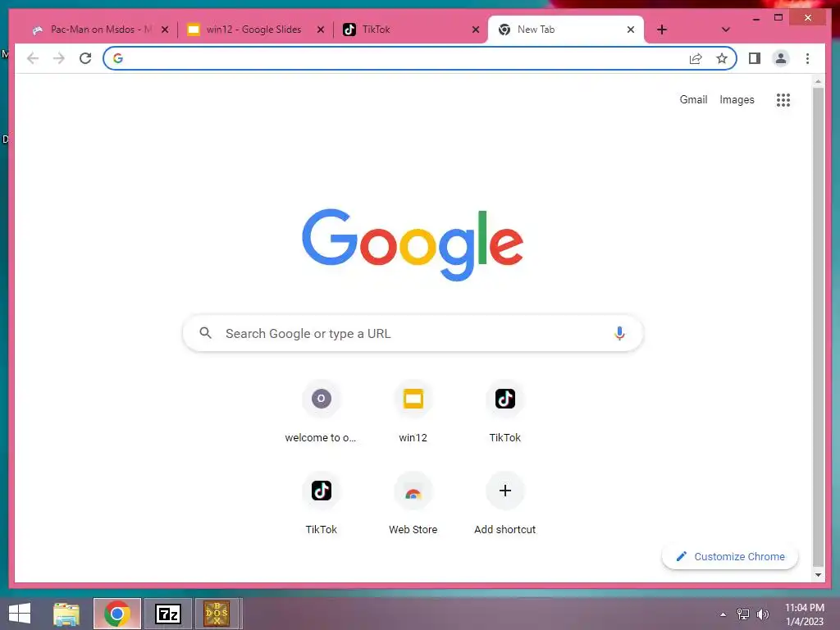Click the network tray icon
Image resolution: width=840 pixels, height=630 pixels.
pos(742,614)
